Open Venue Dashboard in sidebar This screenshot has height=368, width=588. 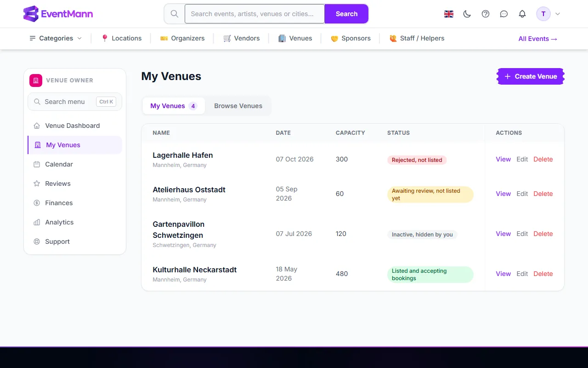(x=75, y=126)
